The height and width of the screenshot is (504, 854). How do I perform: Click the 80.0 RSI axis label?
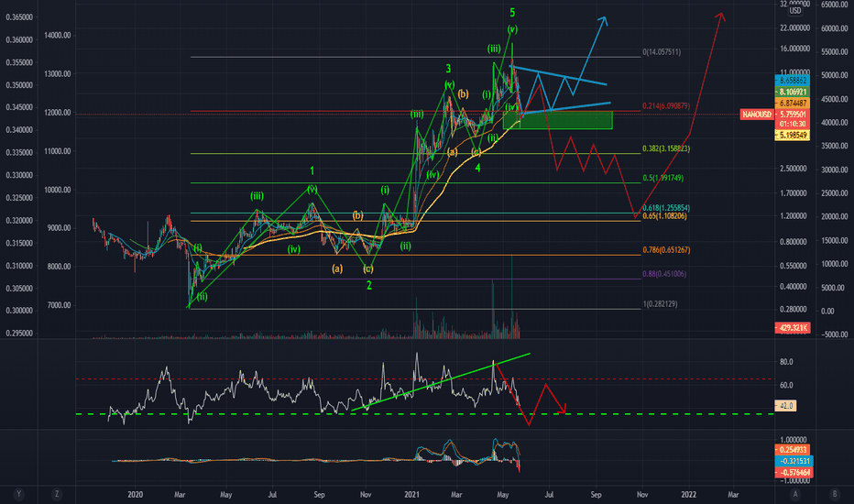tap(786, 362)
